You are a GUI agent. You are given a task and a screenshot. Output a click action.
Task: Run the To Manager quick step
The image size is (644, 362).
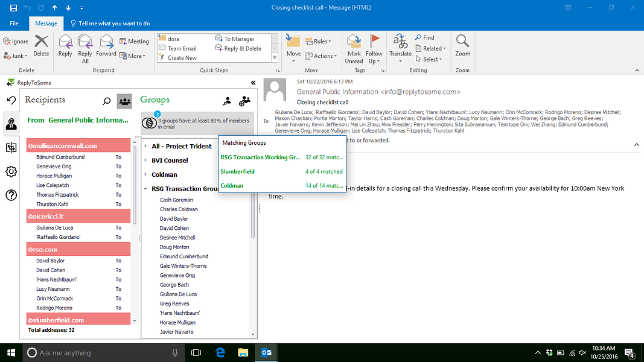235,39
